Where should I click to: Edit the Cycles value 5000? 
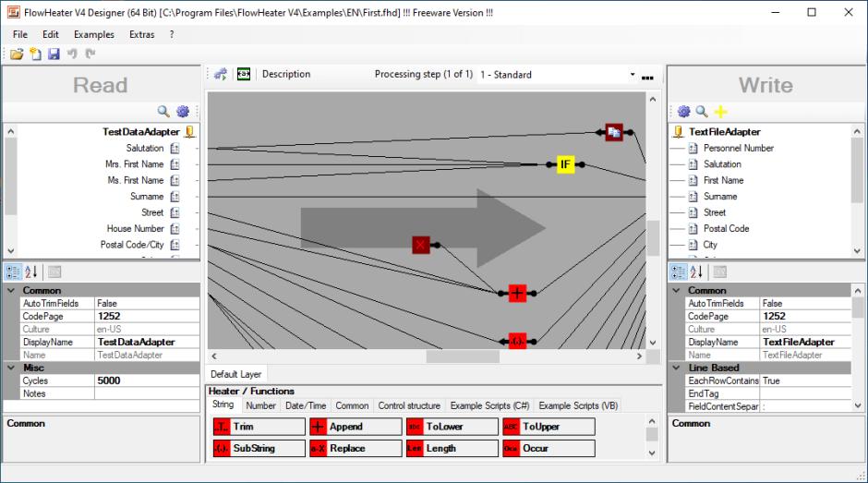[x=147, y=380]
